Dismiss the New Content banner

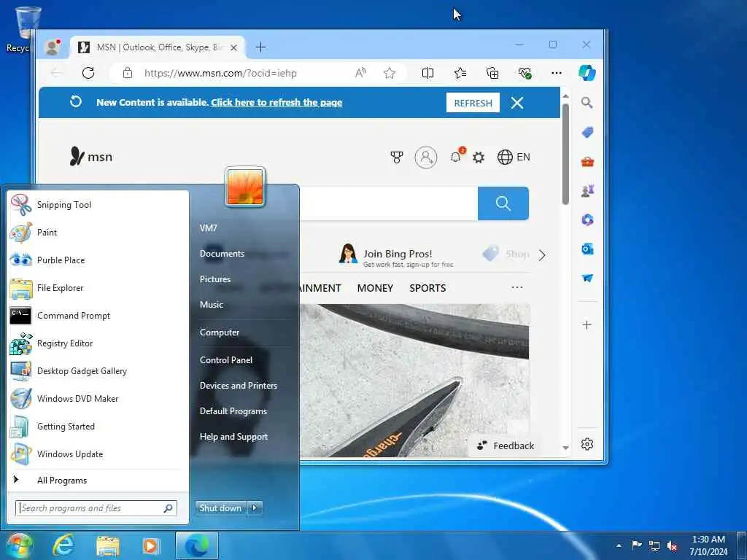[x=517, y=103]
